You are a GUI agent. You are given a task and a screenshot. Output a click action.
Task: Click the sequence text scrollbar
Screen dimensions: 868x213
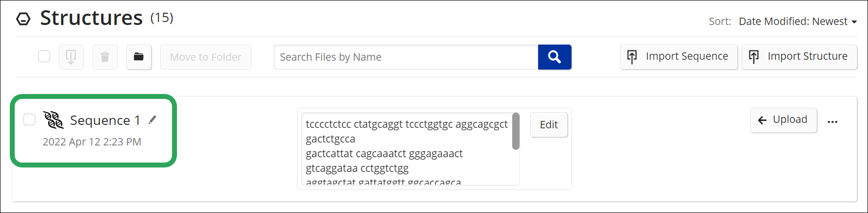point(516,131)
